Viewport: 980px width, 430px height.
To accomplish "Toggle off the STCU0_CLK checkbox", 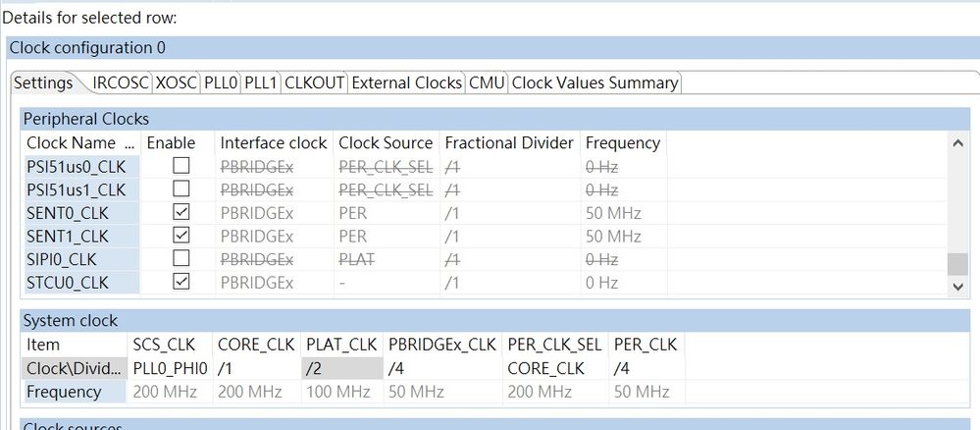I will pos(181,283).
